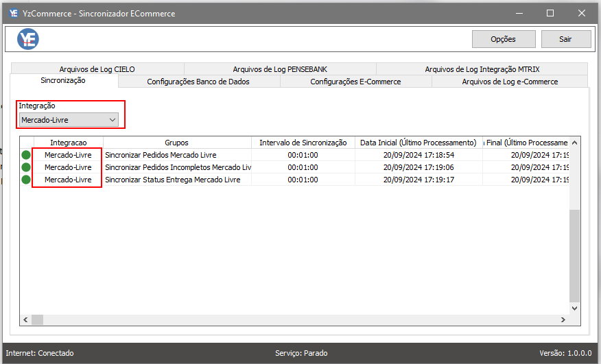Click the partially visible Final (Último Processamento) header
The height and width of the screenshot is (364, 601).
[526, 143]
